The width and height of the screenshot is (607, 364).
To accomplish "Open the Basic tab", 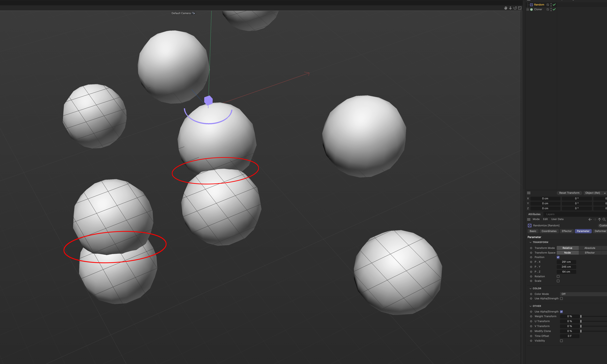I will [533, 231].
